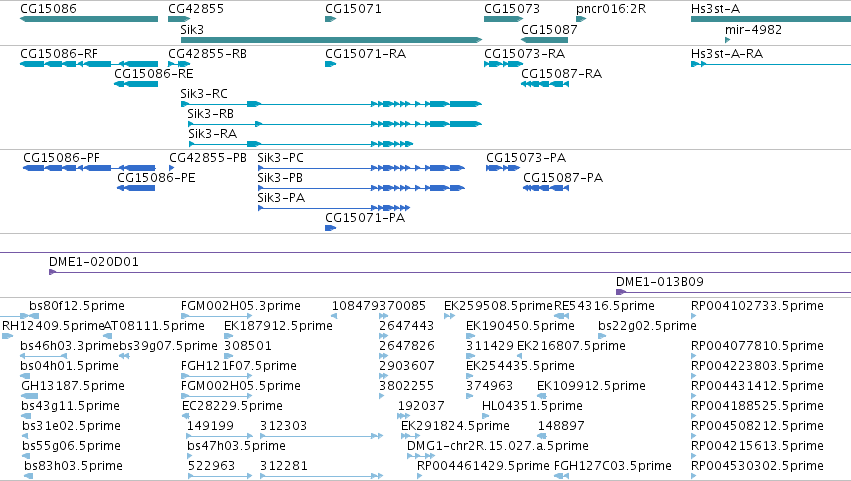Open the 2903607 feature label
The image size is (851, 481).
coord(407,366)
